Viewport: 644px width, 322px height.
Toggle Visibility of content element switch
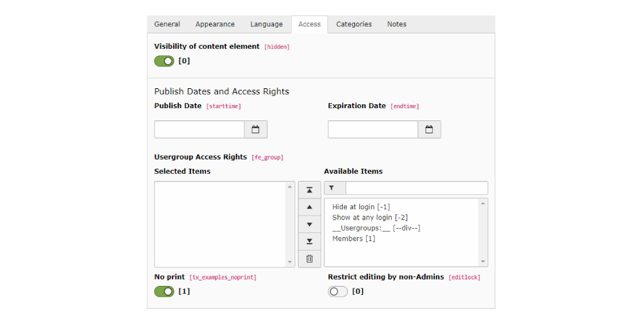pyautogui.click(x=164, y=61)
